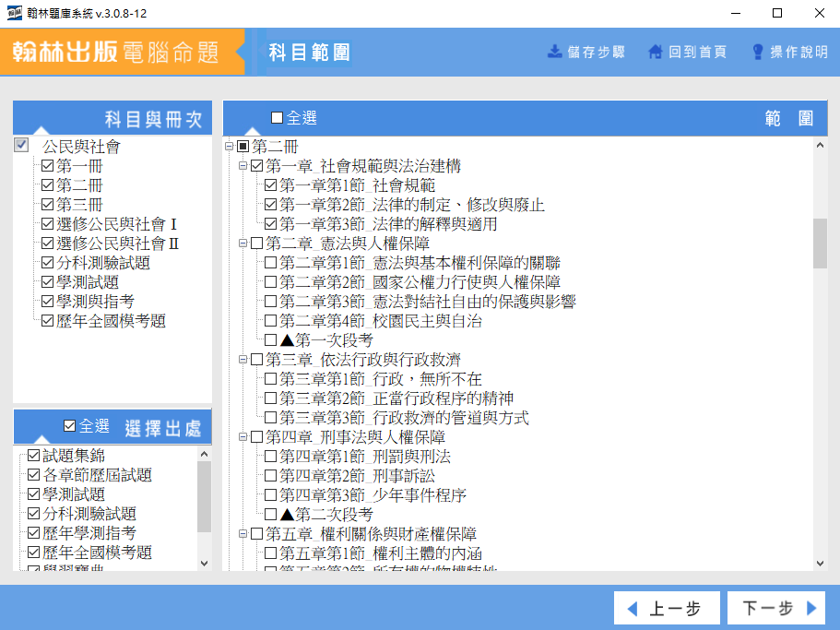Viewport: 840px width, 630px height.
Task: Select 第二章第3節_憲法對結社自由的保護與影響 row
Action: [428, 302]
